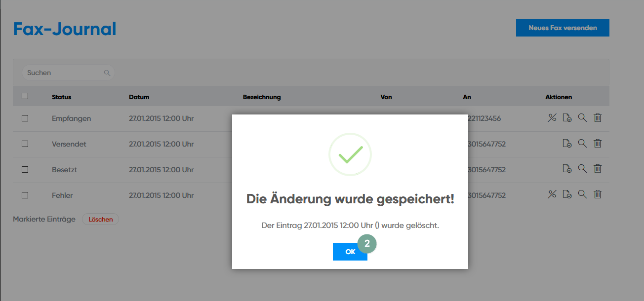Select the Besetzt row checkbox
The image size is (644, 301).
click(x=25, y=170)
